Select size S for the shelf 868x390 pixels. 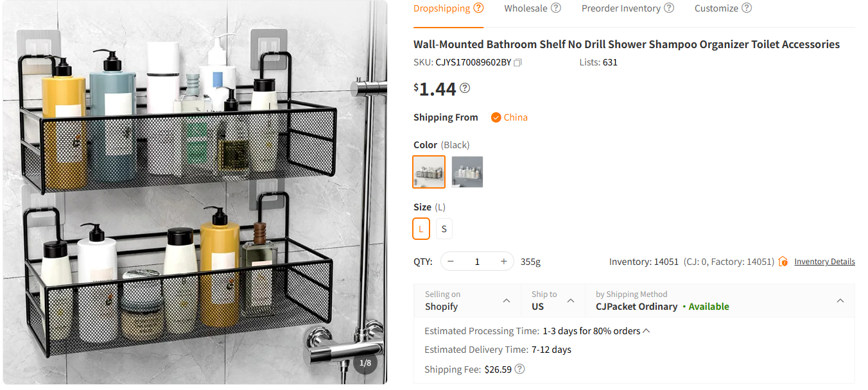444,228
